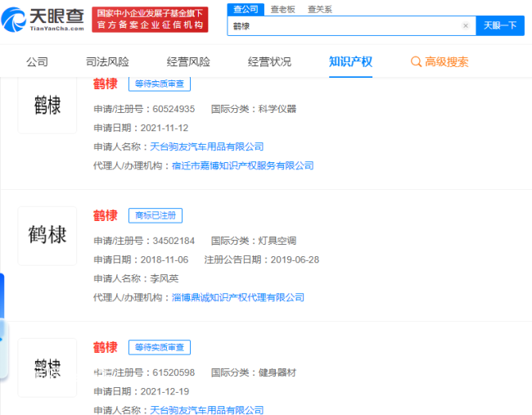Clear the search box with the X icon

click(x=466, y=26)
